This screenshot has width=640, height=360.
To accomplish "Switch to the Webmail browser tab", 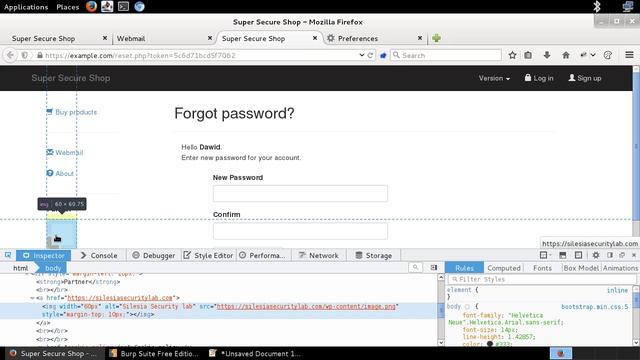I will 163,38.
